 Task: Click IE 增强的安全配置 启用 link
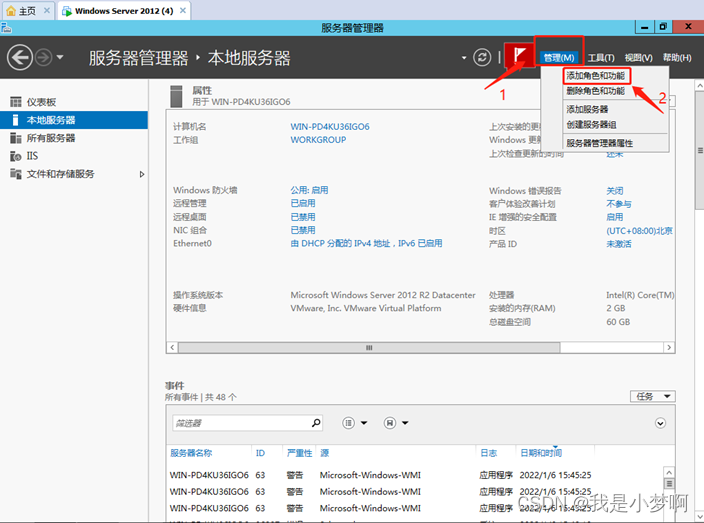point(615,217)
